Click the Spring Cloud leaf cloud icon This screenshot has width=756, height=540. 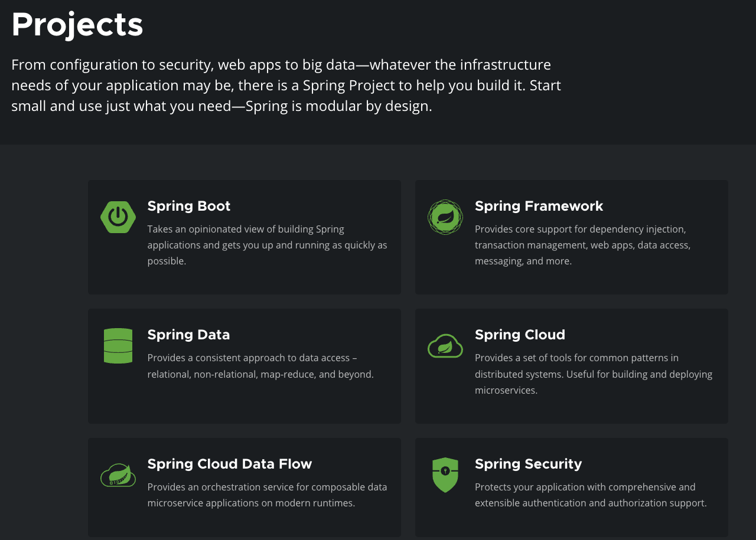pyautogui.click(x=445, y=346)
